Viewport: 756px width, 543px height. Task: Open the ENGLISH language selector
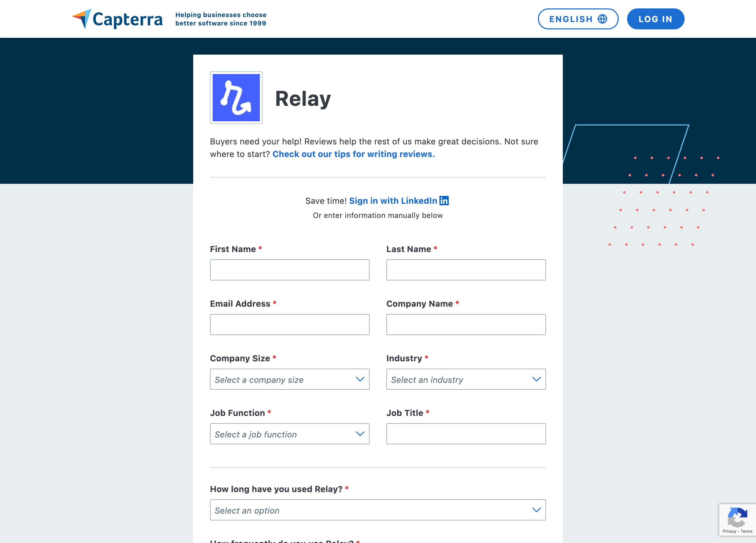coord(578,19)
